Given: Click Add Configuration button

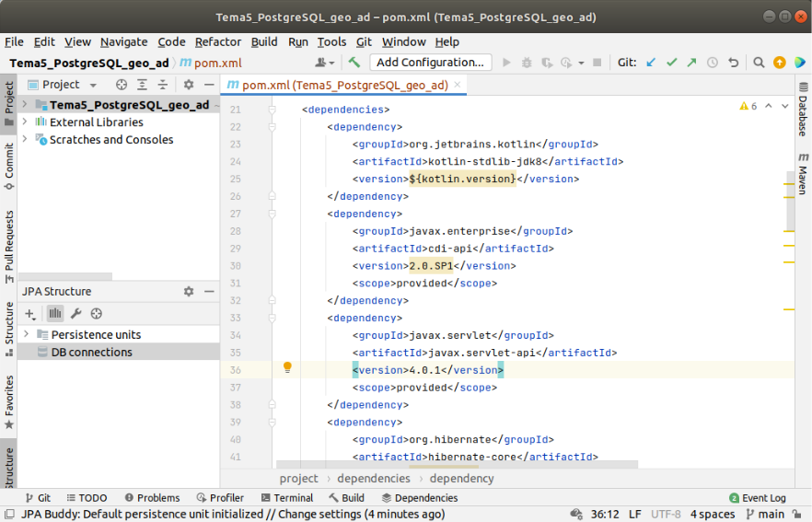Looking at the screenshot, I should click(x=430, y=63).
